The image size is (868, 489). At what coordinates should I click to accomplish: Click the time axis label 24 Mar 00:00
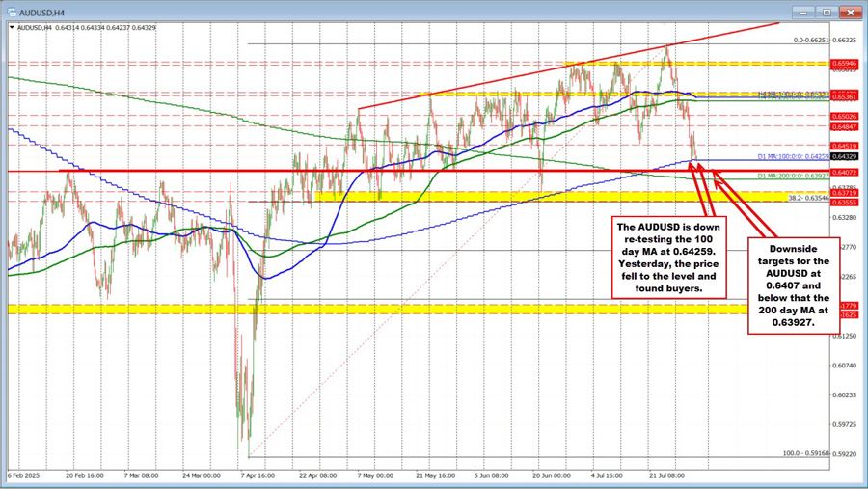tap(201, 475)
